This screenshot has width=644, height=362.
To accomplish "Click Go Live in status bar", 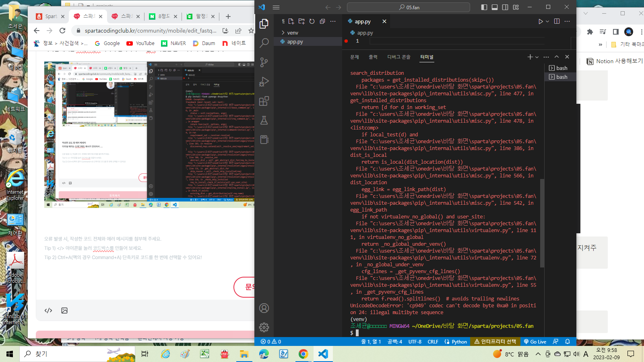I will (535, 341).
